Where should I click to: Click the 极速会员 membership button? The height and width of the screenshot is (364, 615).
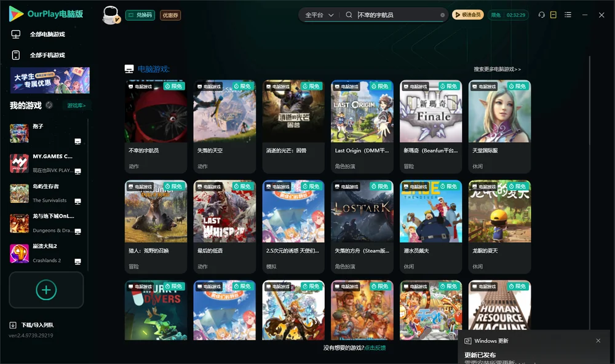click(467, 15)
